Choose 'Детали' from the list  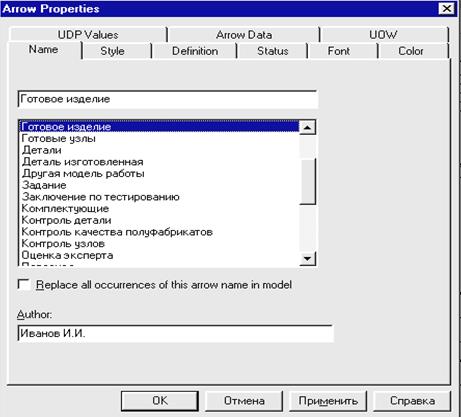pyautogui.click(x=159, y=150)
